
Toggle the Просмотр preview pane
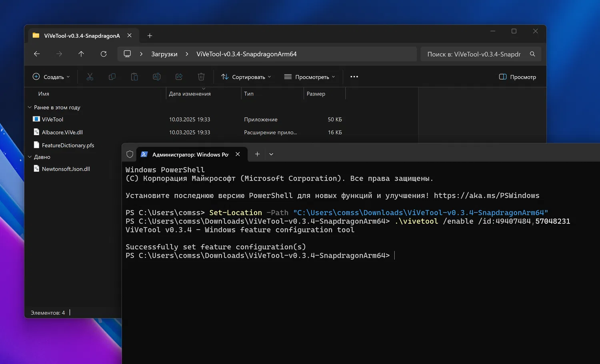[518, 77]
